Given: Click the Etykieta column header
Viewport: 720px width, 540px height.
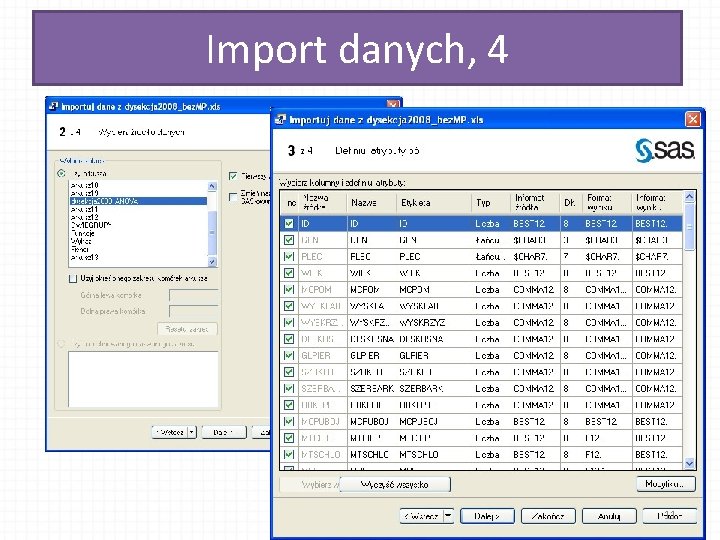Looking at the screenshot, I should point(434,202).
